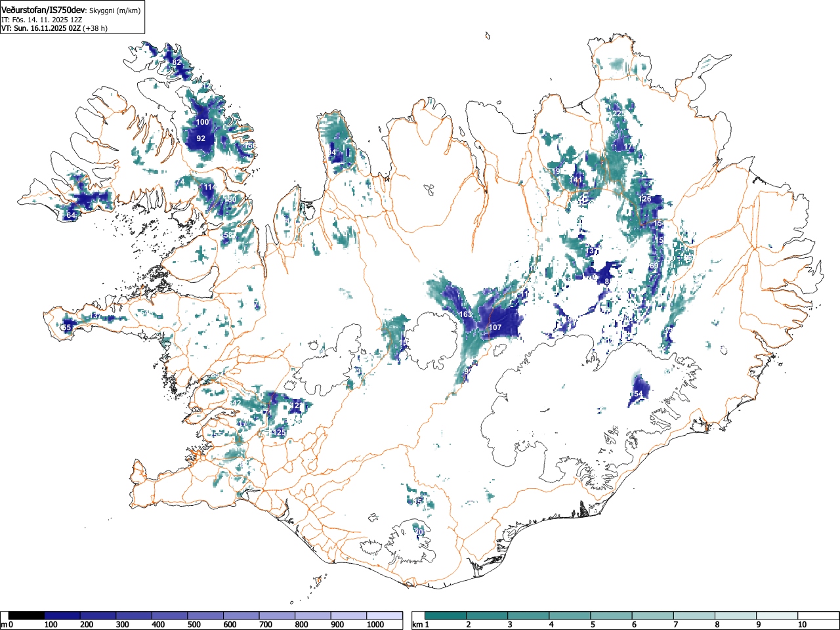Click the 5–6 km legend swatch
This screenshot has width=840, height=630.
tap(612, 616)
